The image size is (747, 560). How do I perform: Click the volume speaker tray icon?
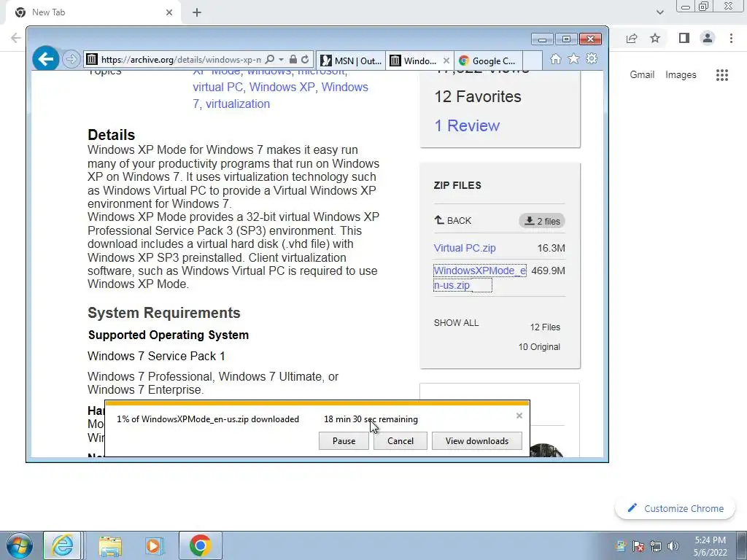click(673, 546)
